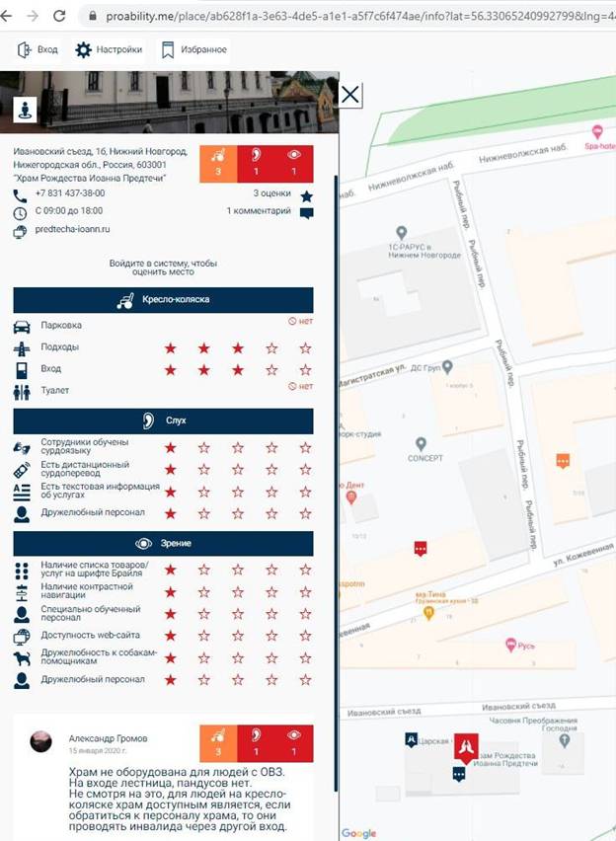This screenshot has height=841, width=616.
Task: Click the fifth star in Подходы row
Action: [x=305, y=348]
